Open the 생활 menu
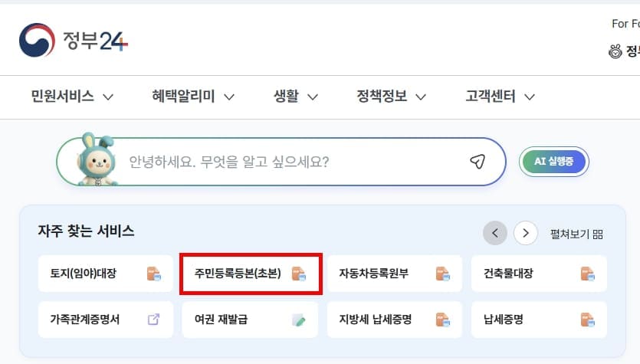 (x=295, y=97)
